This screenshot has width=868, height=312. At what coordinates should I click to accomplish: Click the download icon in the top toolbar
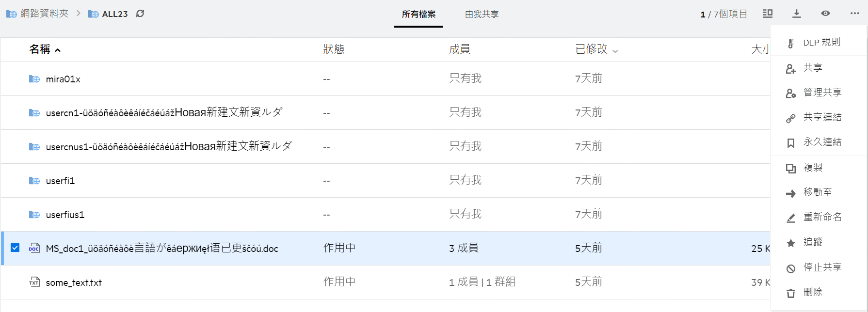click(x=797, y=14)
